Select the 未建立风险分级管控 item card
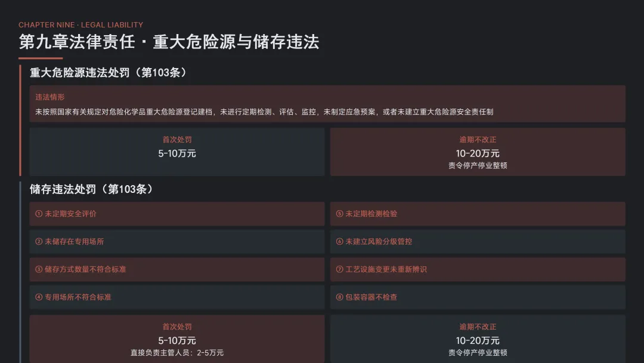Image resolution: width=644 pixels, height=363 pixels. 477,242
